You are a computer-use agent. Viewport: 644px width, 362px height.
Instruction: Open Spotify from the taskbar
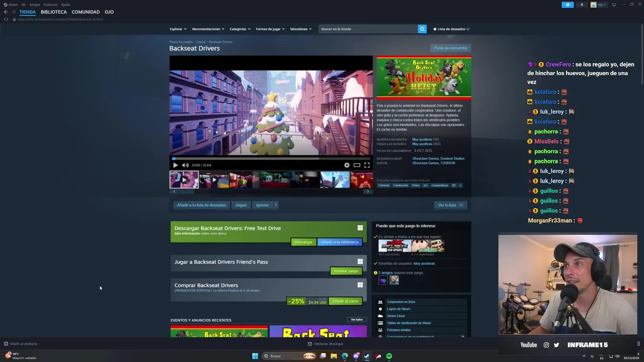pyautogui.click(x=389, y=356)
